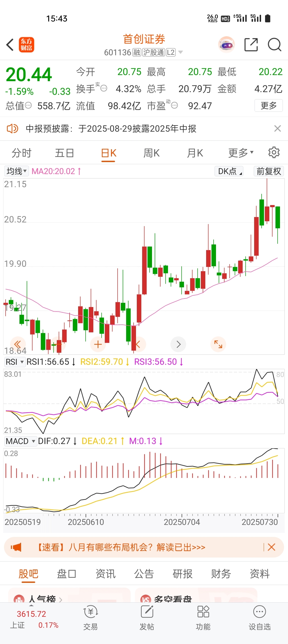288x644 pixels.
Task: Close the 速看 promo banner
Action: pyautogui.click(x=271, y=547)
